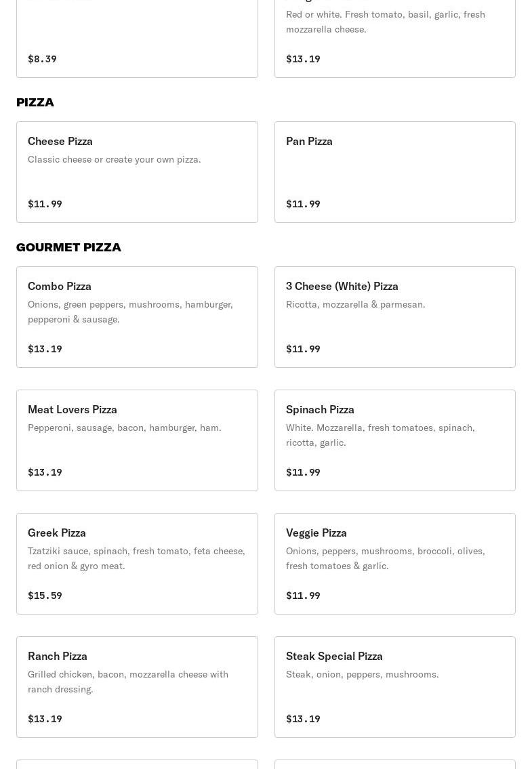
Task: Choose the Steak Special Pizza card
Action: tap(394, 687)
